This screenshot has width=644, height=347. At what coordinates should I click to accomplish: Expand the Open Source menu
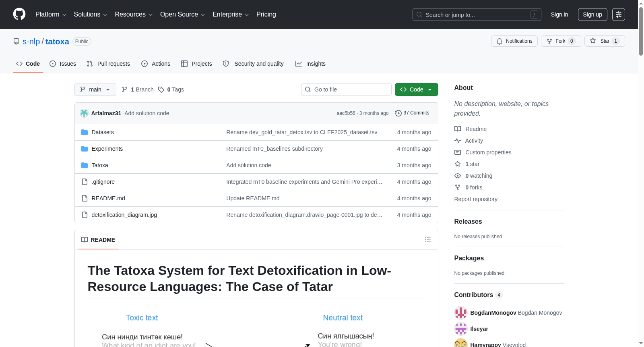click(x=183, y=15)
